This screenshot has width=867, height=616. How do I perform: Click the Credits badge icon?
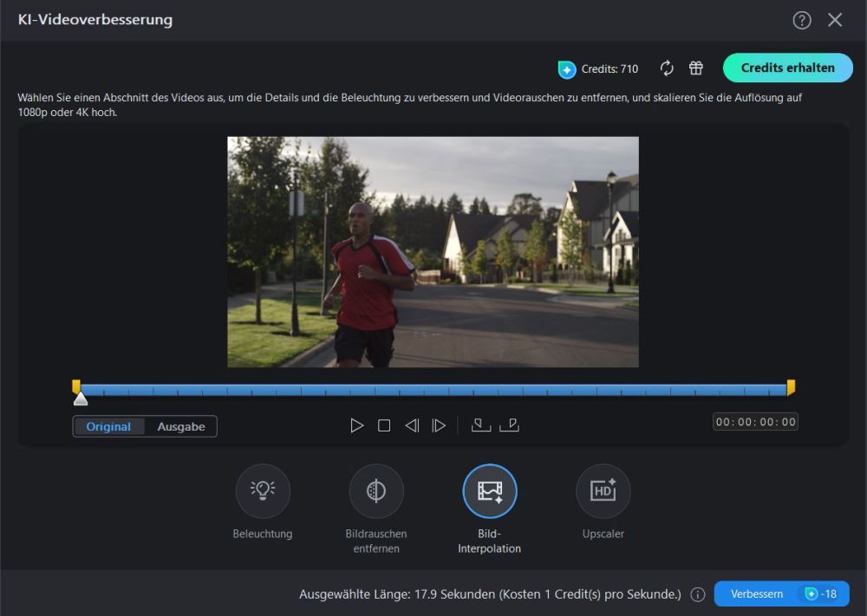tap(567, 69)
